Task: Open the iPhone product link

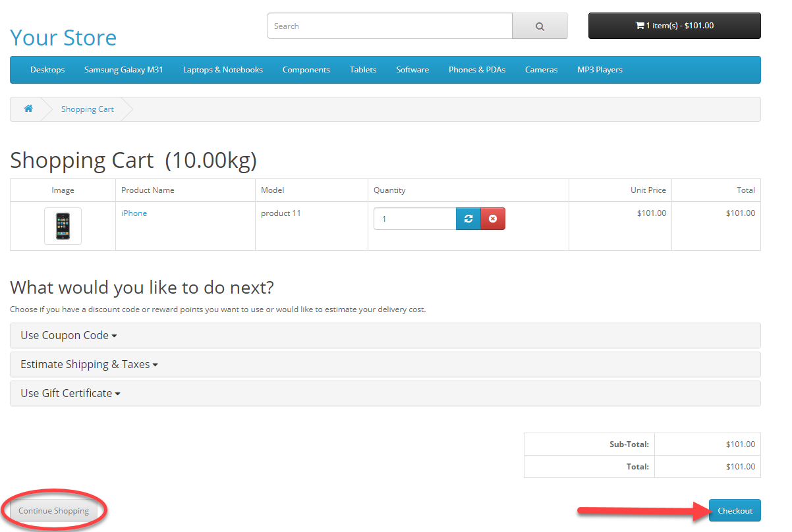Action: (x=134, y=213)
